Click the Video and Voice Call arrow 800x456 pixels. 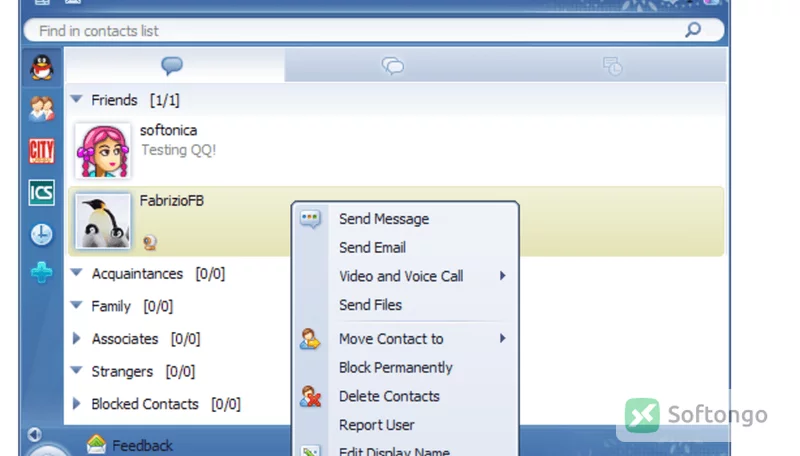(x=503, y=276)
